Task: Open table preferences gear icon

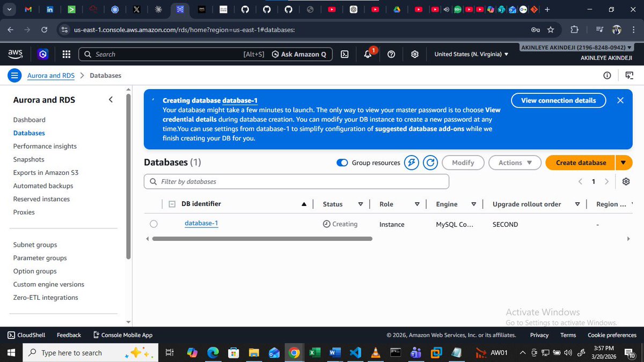Action: [x=626, y=181]
